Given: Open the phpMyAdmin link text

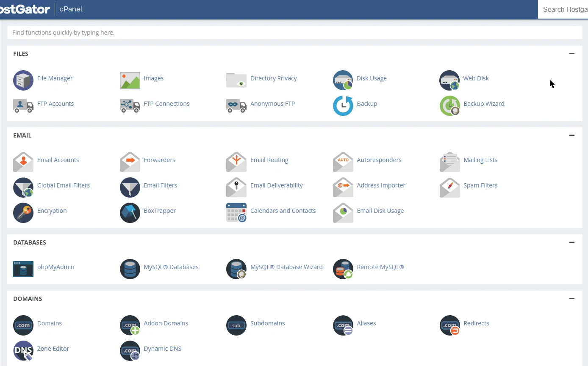Looking at the screenshot, I should (x=55, y=267).
